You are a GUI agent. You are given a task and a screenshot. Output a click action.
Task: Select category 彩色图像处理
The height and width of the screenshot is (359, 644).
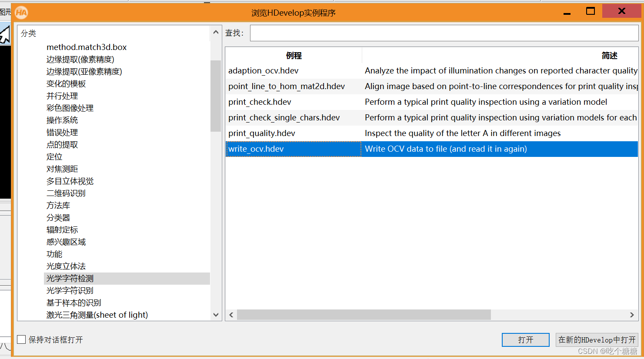tap(70, 108)
